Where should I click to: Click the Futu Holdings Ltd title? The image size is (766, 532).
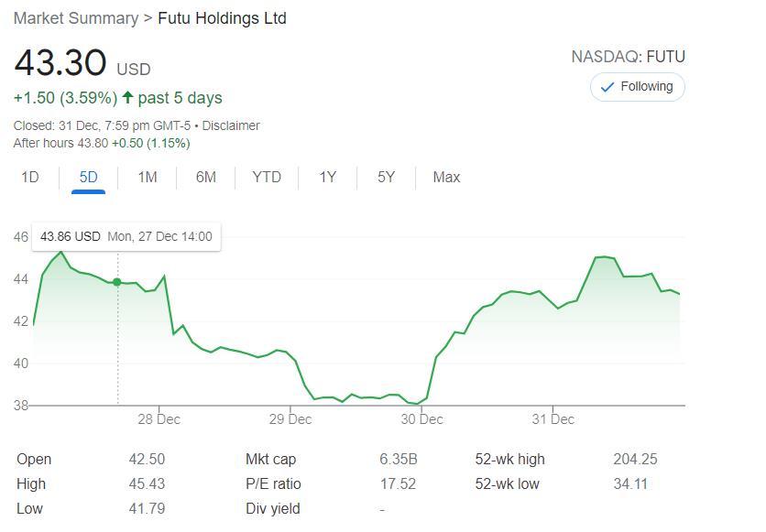pos(222,18)
